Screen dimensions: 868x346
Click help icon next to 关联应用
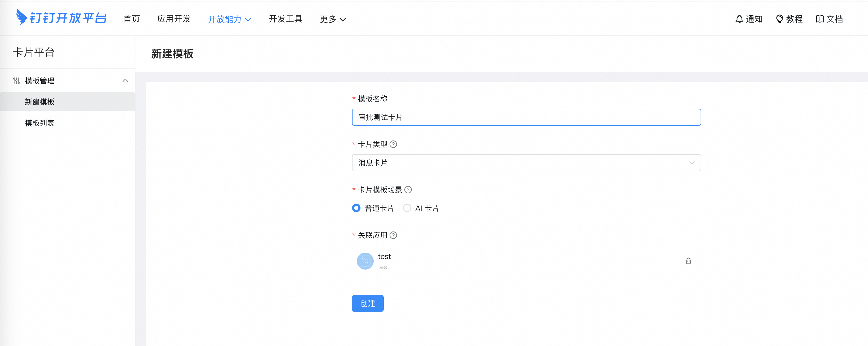[x=393, y=235]
